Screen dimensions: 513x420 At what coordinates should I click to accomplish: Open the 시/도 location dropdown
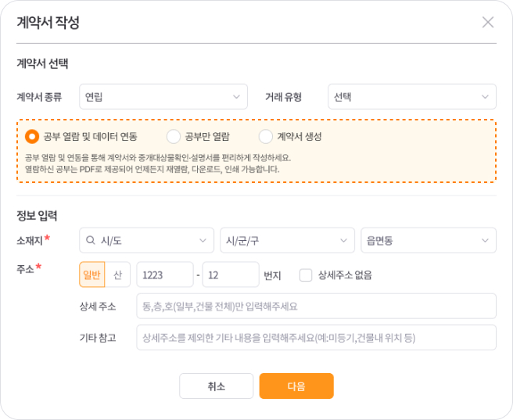[146, 240]
